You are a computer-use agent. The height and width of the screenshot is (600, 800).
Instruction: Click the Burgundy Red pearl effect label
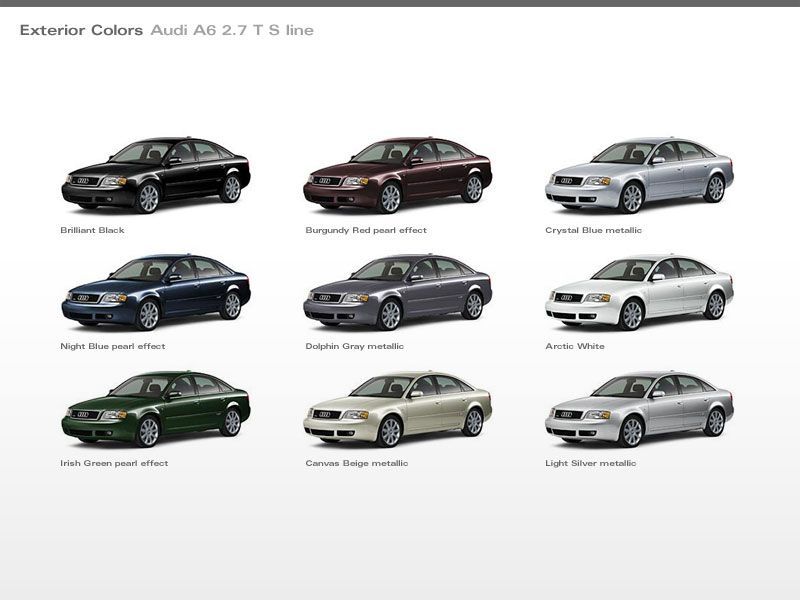tap(366, 230)
